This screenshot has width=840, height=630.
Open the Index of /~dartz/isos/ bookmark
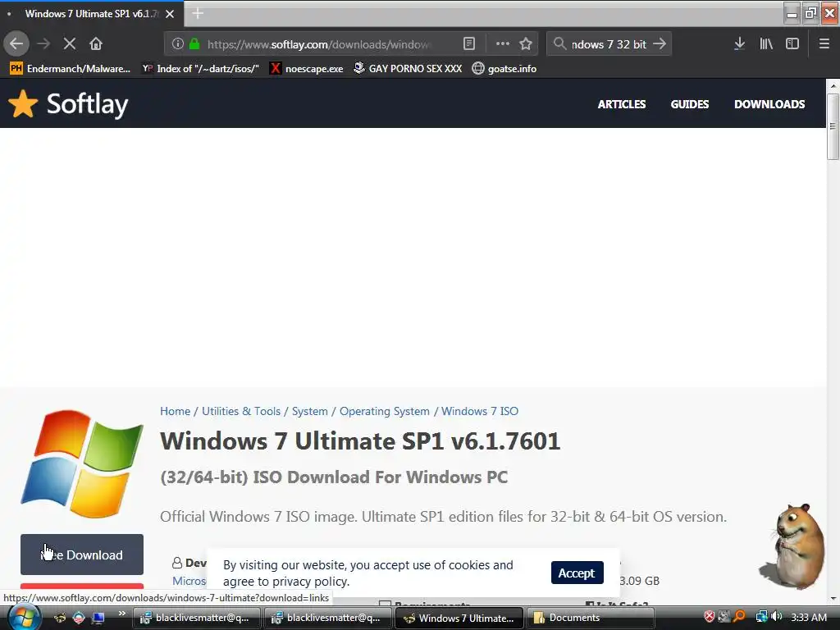click(200, 69)
